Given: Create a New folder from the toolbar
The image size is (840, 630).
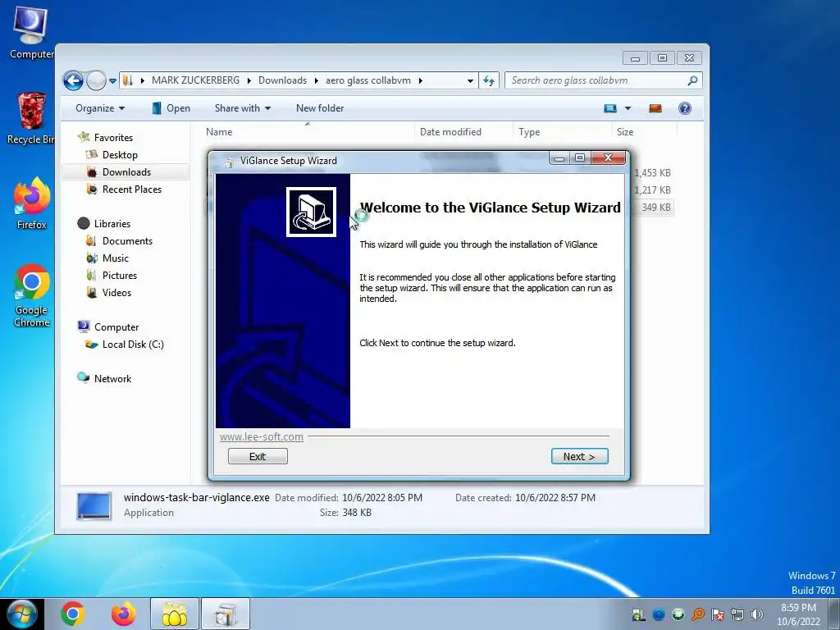Looking at the screenshot, I should (x=320, y=108).
